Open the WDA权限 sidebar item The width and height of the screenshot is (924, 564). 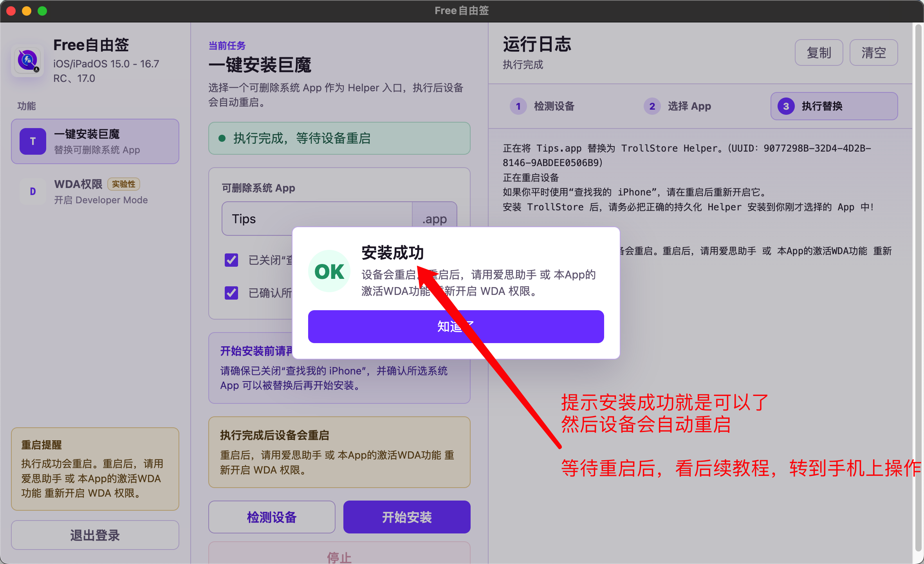pyautogui.click(x=95, y=192)
